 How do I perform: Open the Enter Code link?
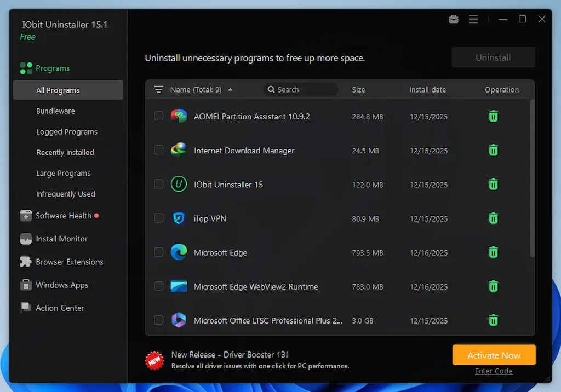point(494,371)
